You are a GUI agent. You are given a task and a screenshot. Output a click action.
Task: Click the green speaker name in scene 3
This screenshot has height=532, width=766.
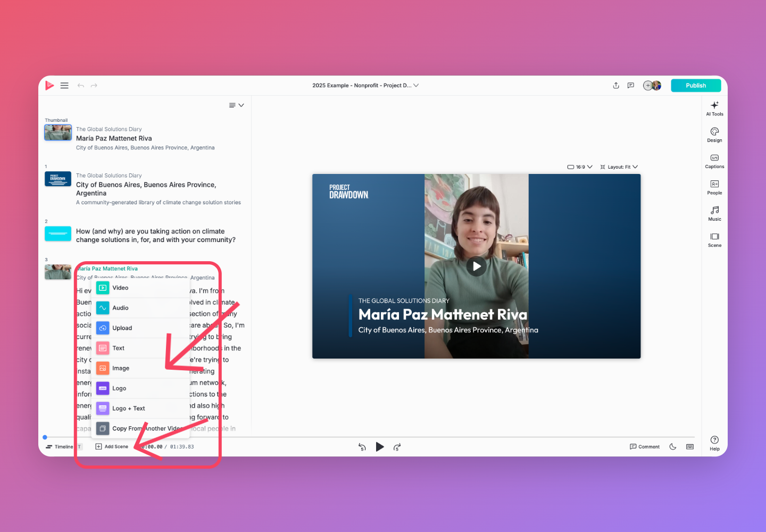(107, 269)
